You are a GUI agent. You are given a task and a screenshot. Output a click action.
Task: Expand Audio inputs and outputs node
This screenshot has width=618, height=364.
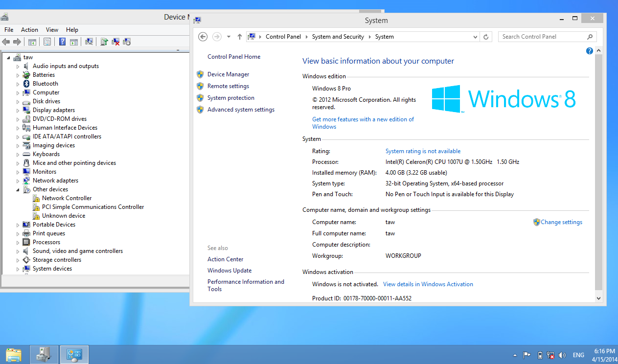pyautogui.click(x=18, y=66)
